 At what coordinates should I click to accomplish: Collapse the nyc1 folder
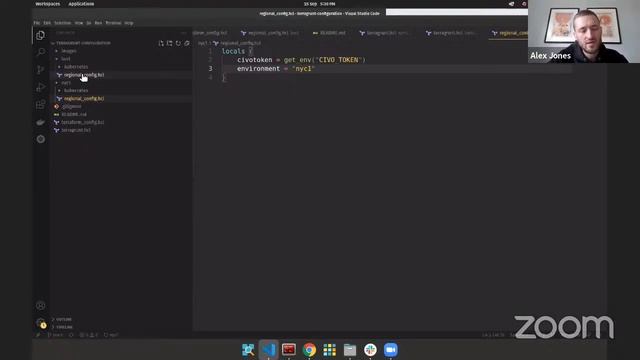click(65, 82)
